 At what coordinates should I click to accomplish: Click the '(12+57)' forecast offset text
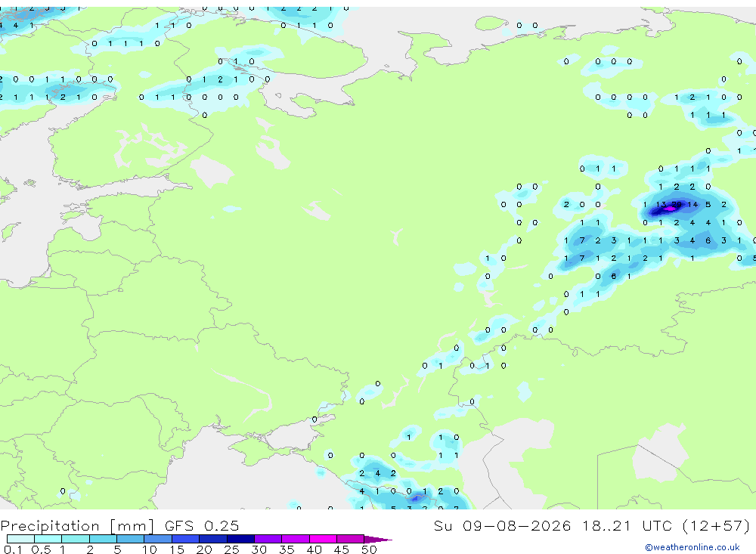coord(717,525)
